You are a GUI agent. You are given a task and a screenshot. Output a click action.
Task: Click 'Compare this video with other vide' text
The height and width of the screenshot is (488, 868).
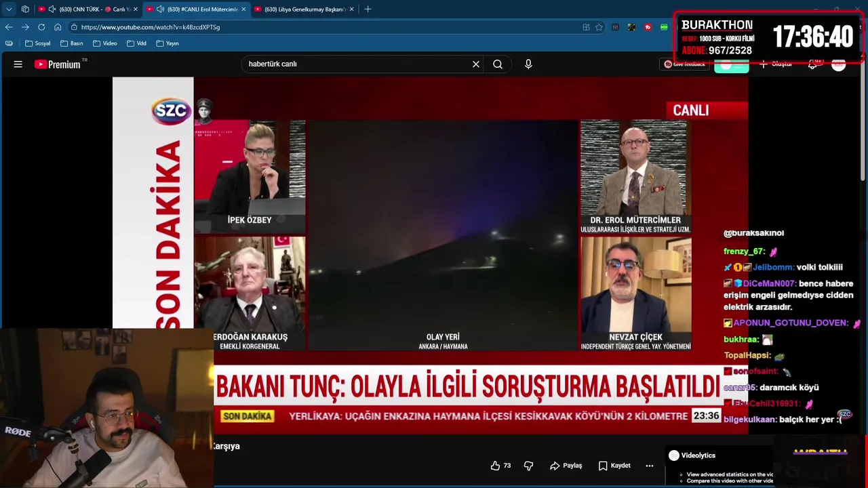(x=730, y=481)
